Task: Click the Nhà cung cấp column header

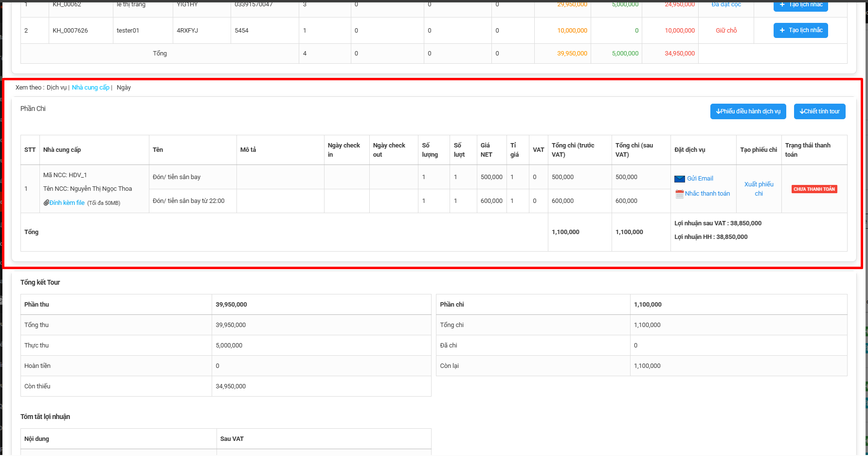Action: (62, 150)
